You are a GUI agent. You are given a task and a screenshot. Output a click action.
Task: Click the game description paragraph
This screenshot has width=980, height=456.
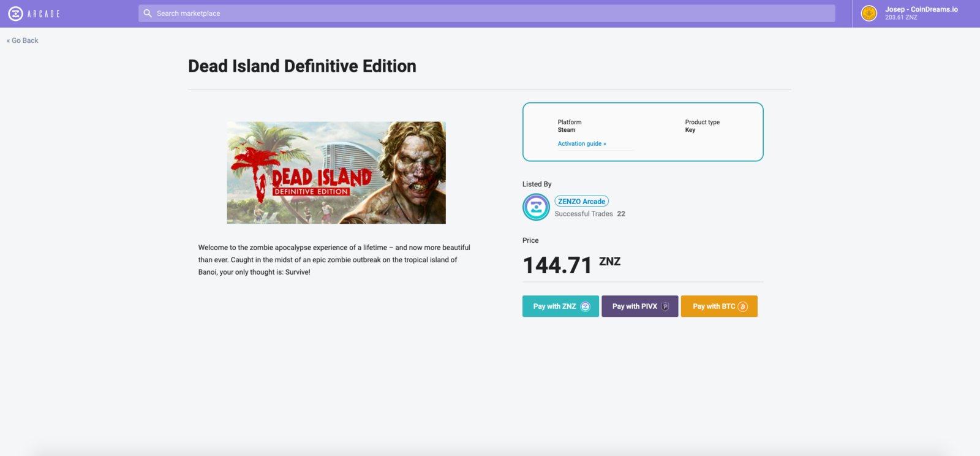coord(334,260)
